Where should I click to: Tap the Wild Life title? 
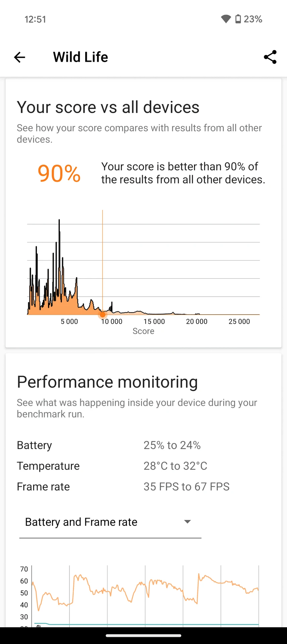click(81, 57)
